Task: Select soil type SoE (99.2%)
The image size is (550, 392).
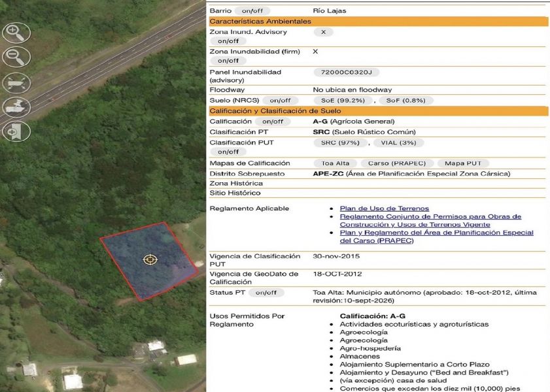Action: coord(343,101)
